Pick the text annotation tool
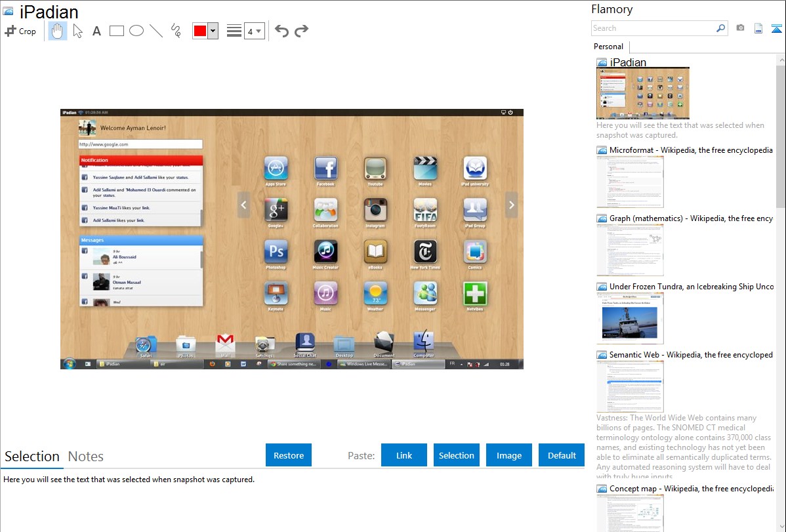Viewport: 786px width, 532px height. (96, 31)
